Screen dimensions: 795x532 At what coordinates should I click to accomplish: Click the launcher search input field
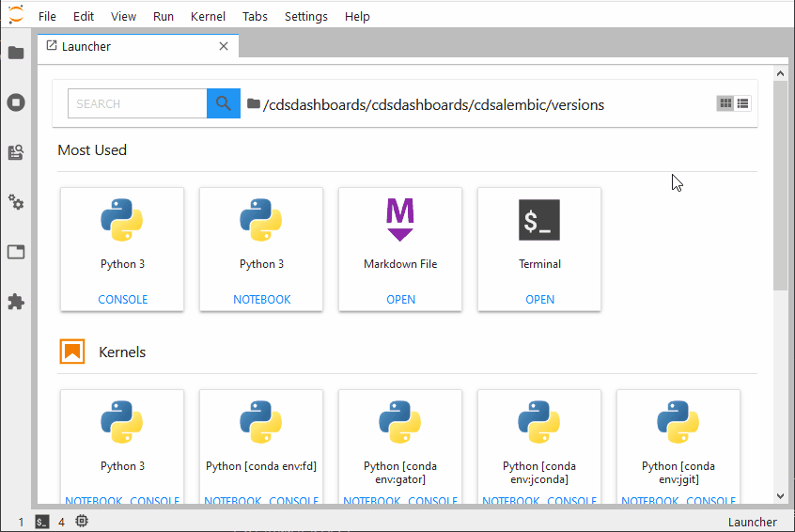(x=137, y=103)
